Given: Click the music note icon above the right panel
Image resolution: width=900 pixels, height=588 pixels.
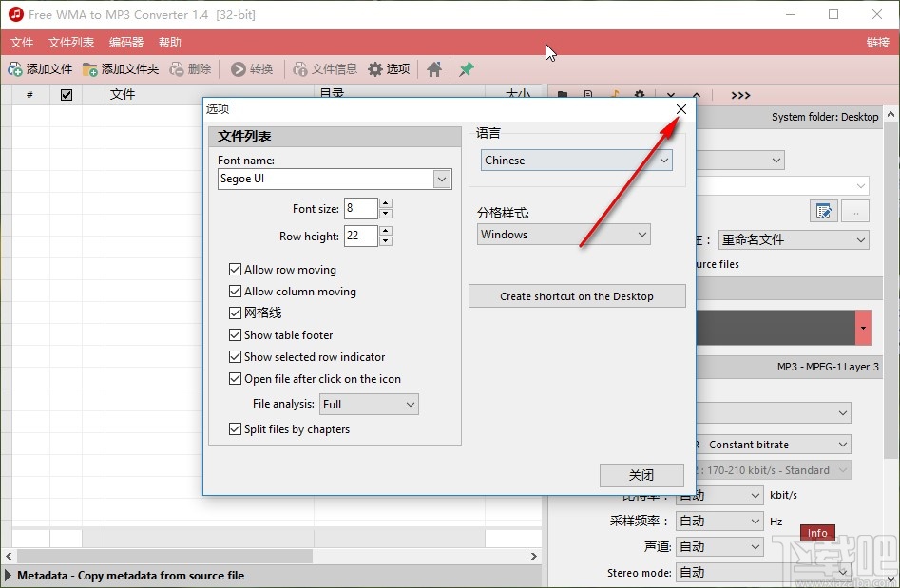Looking at the screenshot, I should 615,94.
